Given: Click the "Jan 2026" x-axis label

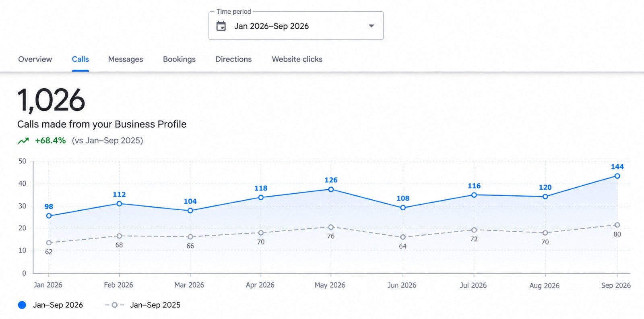Looking at the screenshot, I should [x=48, y=285].
